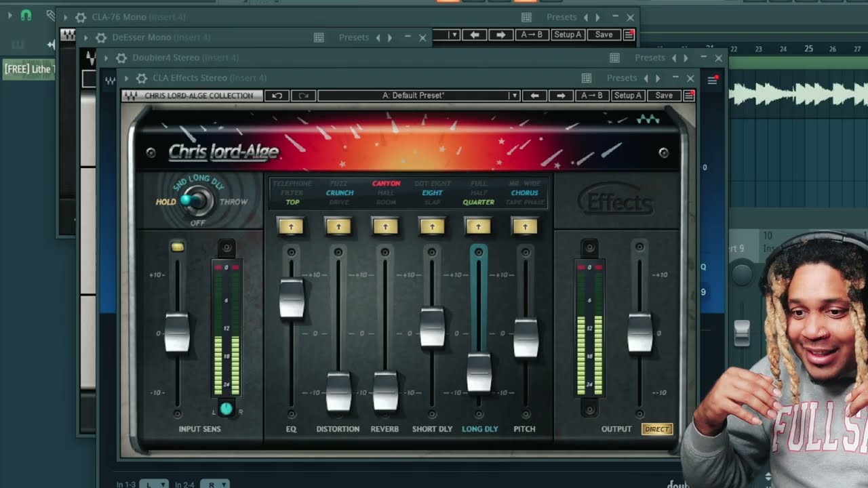This screenshot has width=868, height=488.
Task: Toggle yellow LED above Input Sens fader
Action: [178, 247]
